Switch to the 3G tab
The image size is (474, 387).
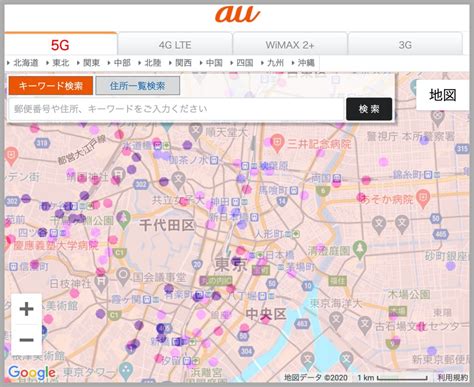[x=405, y=45]
